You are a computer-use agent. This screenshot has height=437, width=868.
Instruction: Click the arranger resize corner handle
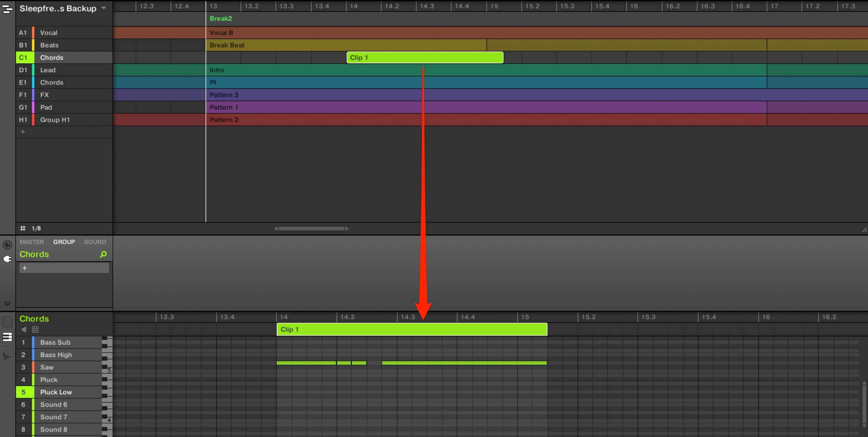click(864, 230)
